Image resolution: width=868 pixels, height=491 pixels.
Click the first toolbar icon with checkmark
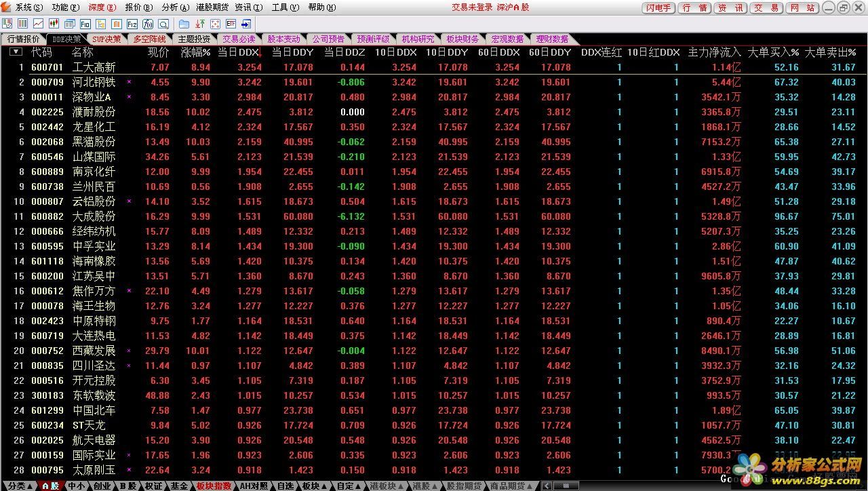7,24
